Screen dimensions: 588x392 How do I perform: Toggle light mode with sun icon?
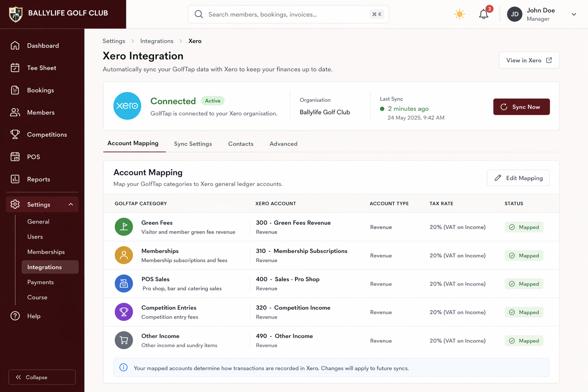459,14
